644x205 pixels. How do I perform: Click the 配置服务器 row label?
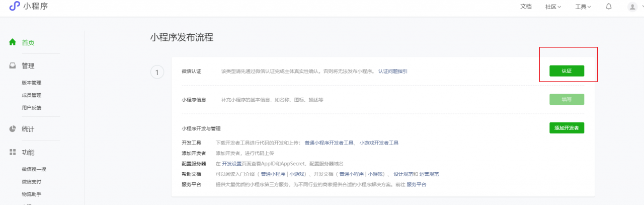click(x=194, y=164)
